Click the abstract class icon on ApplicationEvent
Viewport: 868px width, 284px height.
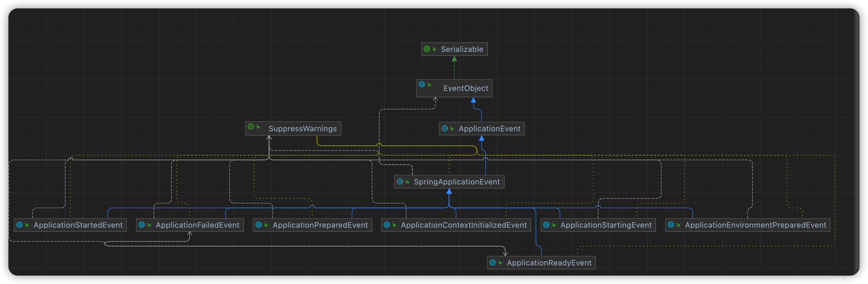(445, 128)
